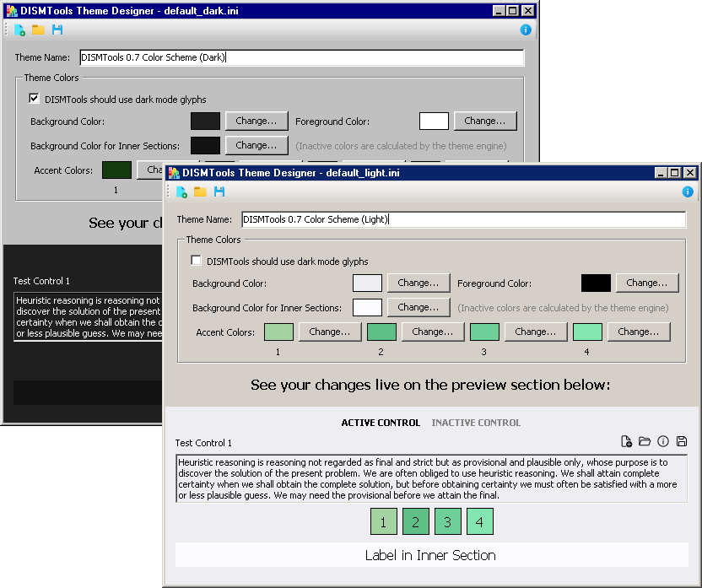Change the Foreground Color in the light window
Screen dimensions: 702x588
coord(647,283)
